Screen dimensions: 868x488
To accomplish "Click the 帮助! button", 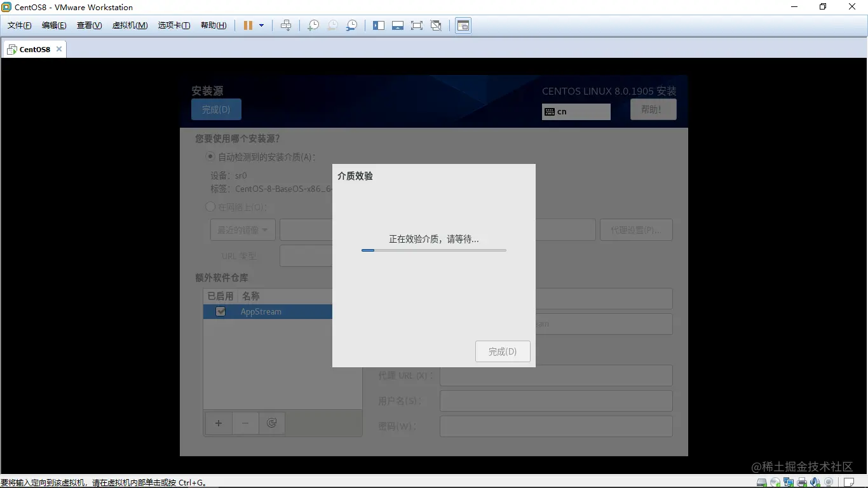I will 653,109.
